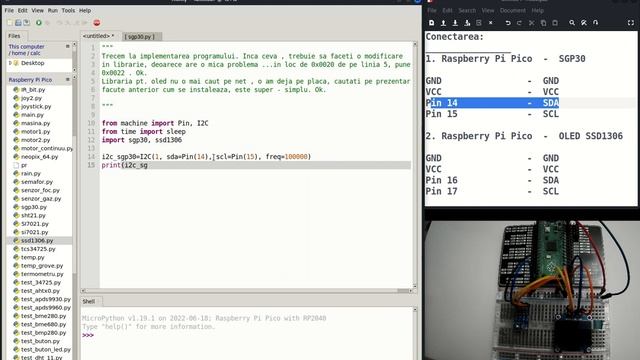Undo last edit in Mousepad toolbar
Screen dimensions: 640x360
coord(508,23)
